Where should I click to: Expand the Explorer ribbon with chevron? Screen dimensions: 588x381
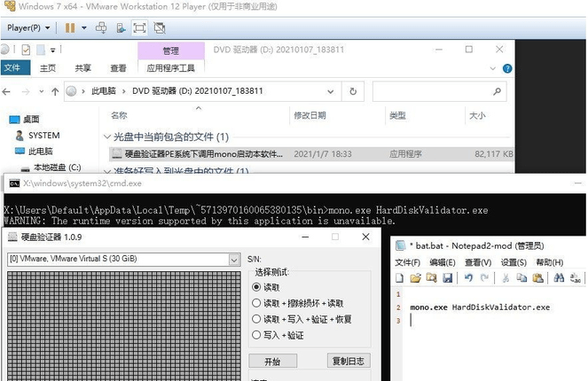click(x=493, y=68)
